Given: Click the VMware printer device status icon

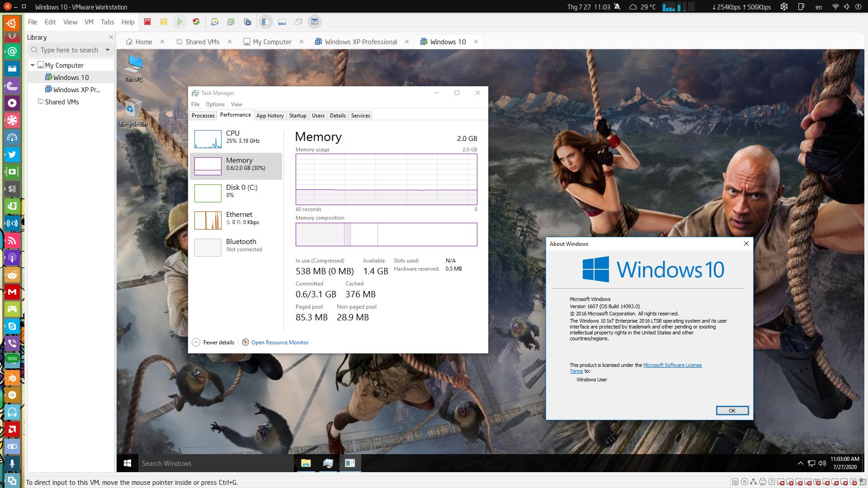Looking at the screenshot, I should (763, 482).
